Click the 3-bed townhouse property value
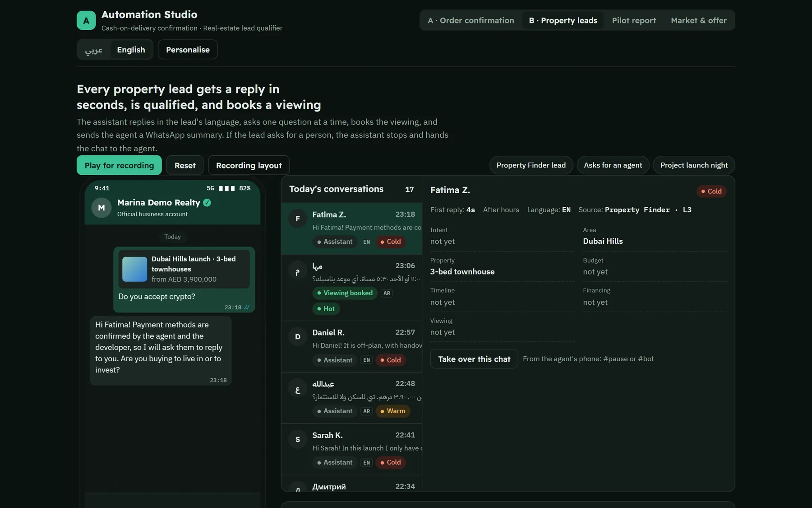This screenshot has height=508, width=812. tap(462, 272)
